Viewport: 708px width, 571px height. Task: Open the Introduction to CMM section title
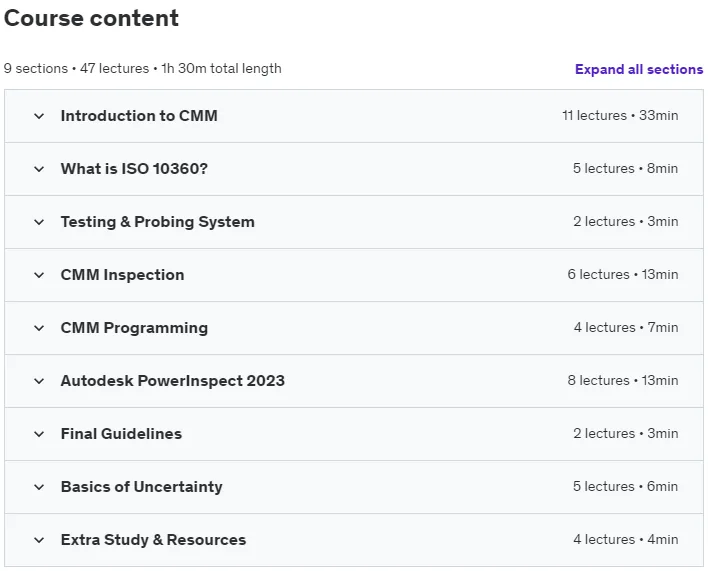[139, 116]
